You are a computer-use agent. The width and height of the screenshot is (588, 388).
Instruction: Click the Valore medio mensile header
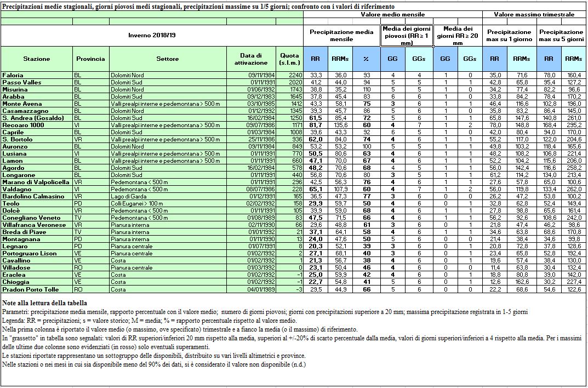tap(393, 14)
